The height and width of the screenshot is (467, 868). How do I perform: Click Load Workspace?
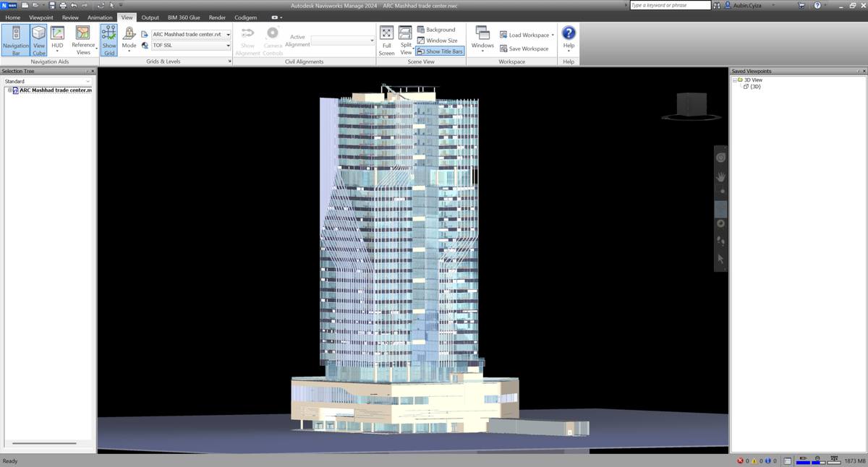pyautogui.click(x=527, y=35)
